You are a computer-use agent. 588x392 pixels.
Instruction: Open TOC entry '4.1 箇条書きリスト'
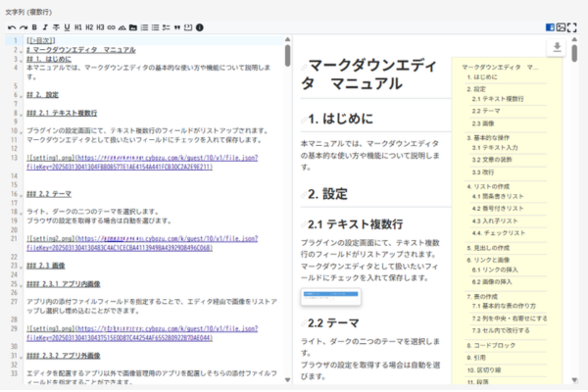pos(498,197)
